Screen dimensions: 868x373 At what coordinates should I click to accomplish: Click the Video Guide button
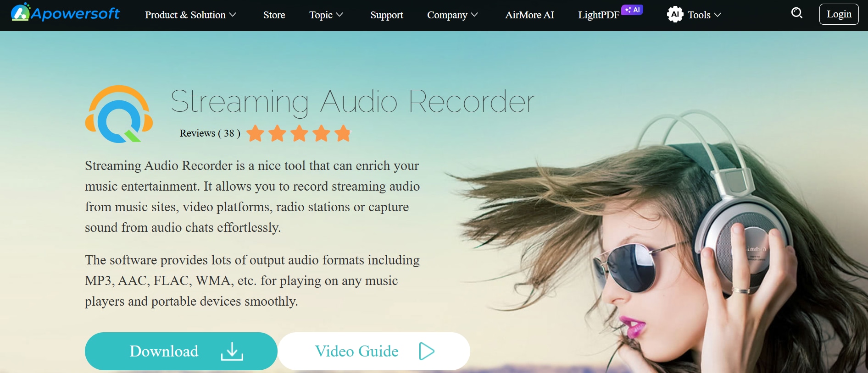coord(374,351)
